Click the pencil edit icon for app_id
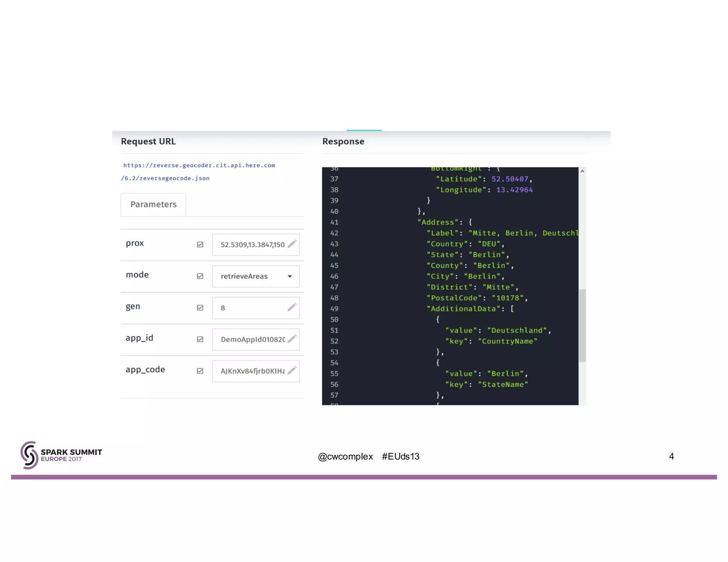 pyautogui.click(x=292, y=339)
